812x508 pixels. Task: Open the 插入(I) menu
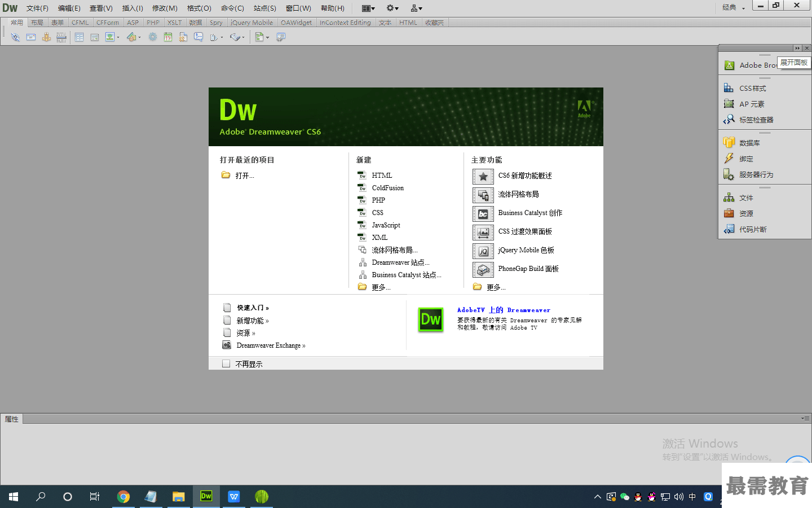(x=133, y=8)
